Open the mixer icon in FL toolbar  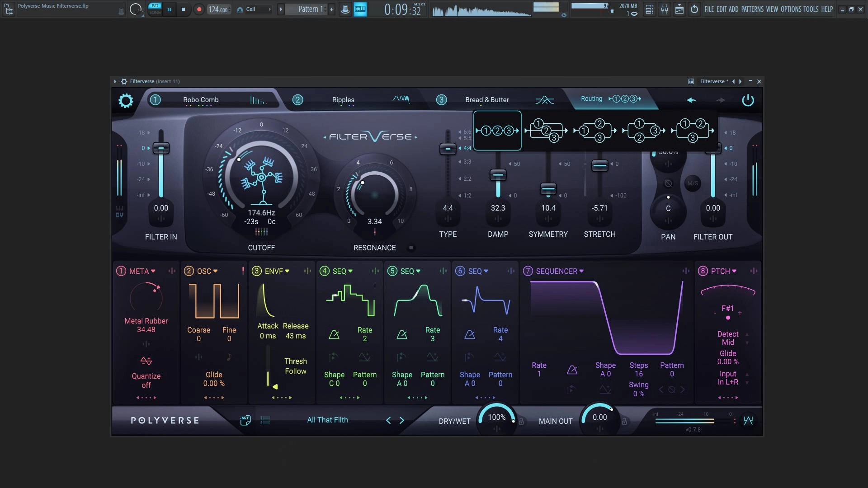pos(665,9)
